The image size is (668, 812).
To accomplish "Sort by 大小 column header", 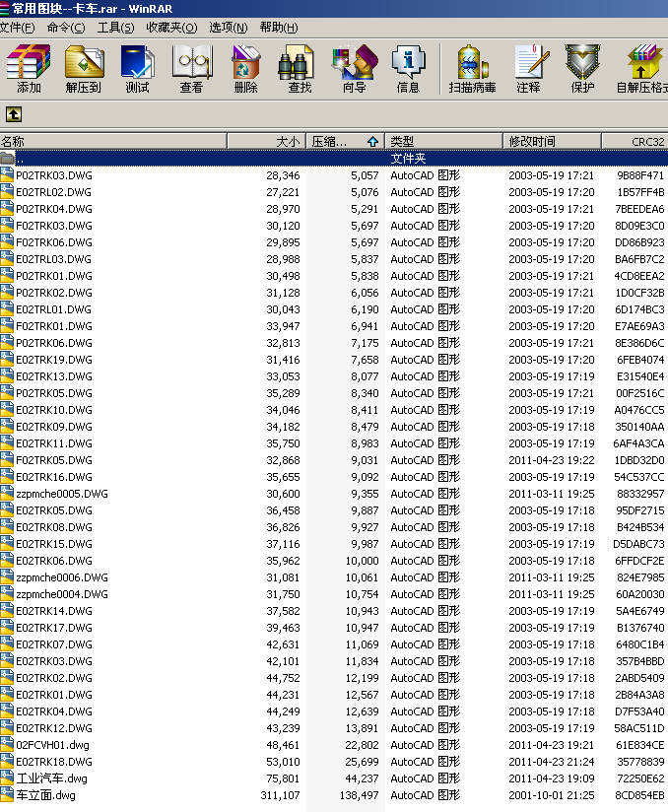I will [x=267, y=141].
